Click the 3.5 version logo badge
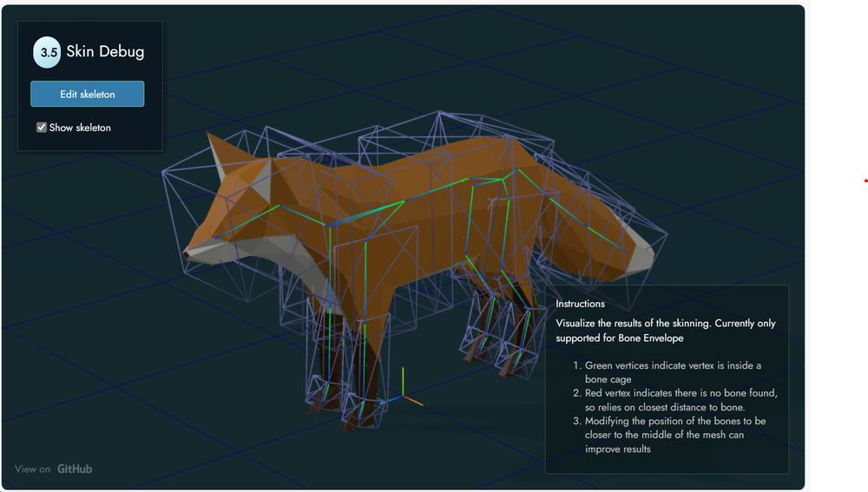This screenshot has width=868, height=492. (x=47, y=53)
